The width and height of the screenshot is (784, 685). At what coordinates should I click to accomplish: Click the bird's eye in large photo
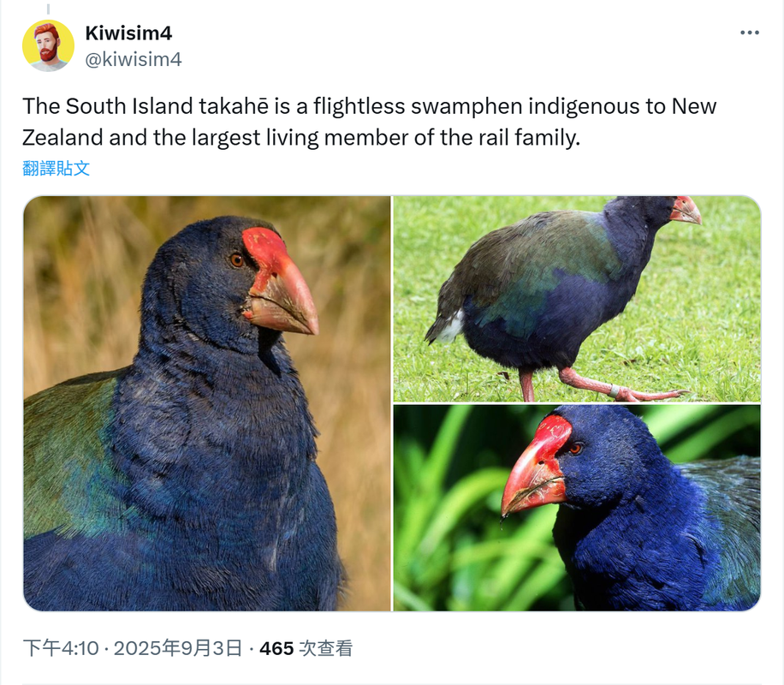coord(236,260)
